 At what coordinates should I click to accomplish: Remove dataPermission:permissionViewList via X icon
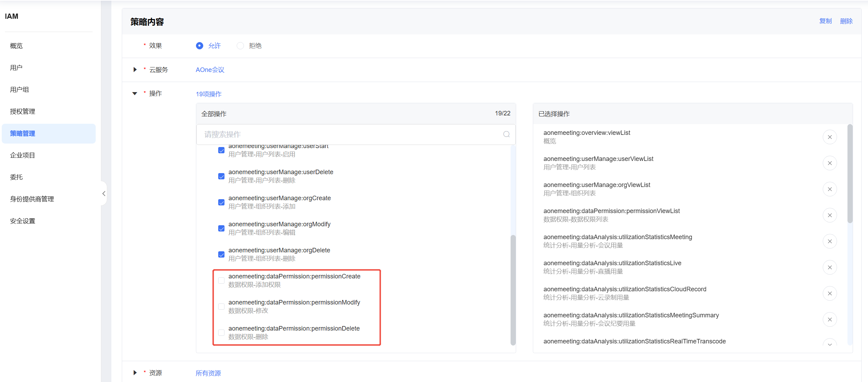point(830,215)
